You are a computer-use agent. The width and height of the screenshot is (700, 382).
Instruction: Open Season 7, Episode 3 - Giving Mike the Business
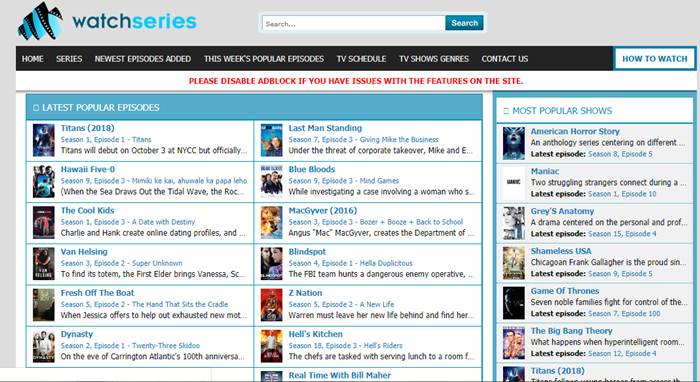tap(363, 140)
